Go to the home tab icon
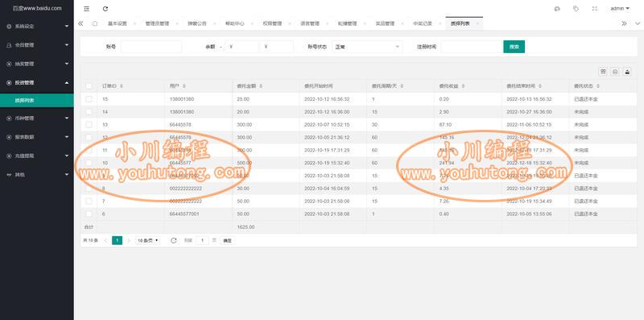 coord(95,23)
